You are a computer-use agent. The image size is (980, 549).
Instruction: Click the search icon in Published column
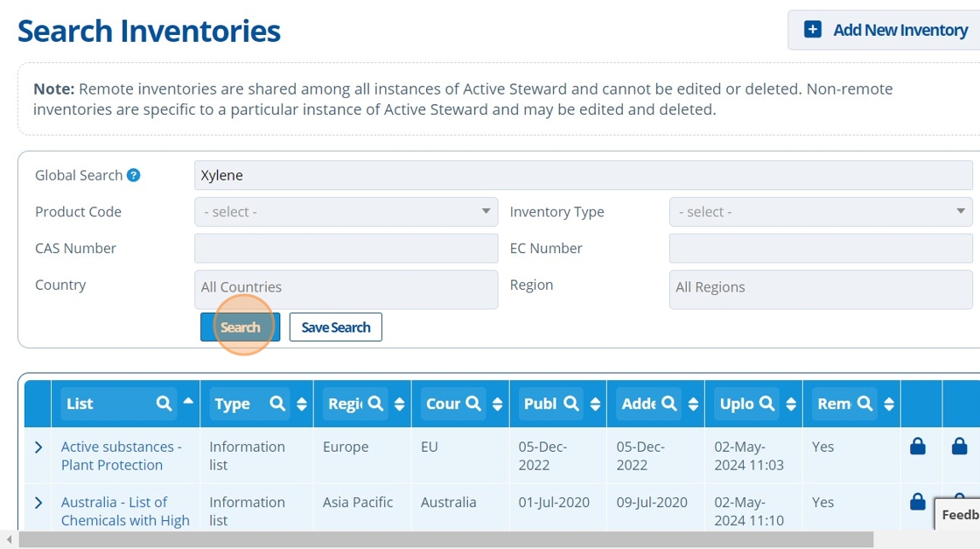click(x=571, y=404)
